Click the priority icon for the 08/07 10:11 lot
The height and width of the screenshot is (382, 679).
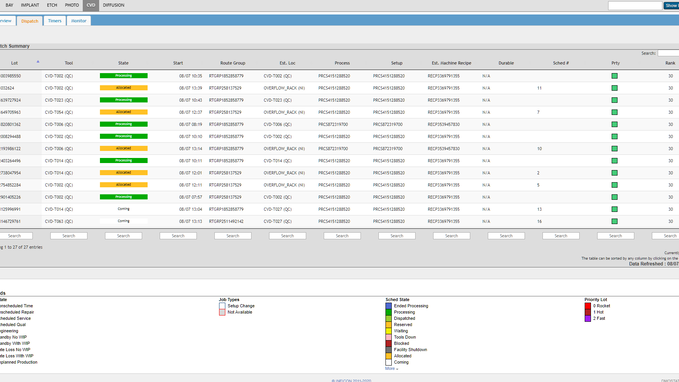(614, 161)
